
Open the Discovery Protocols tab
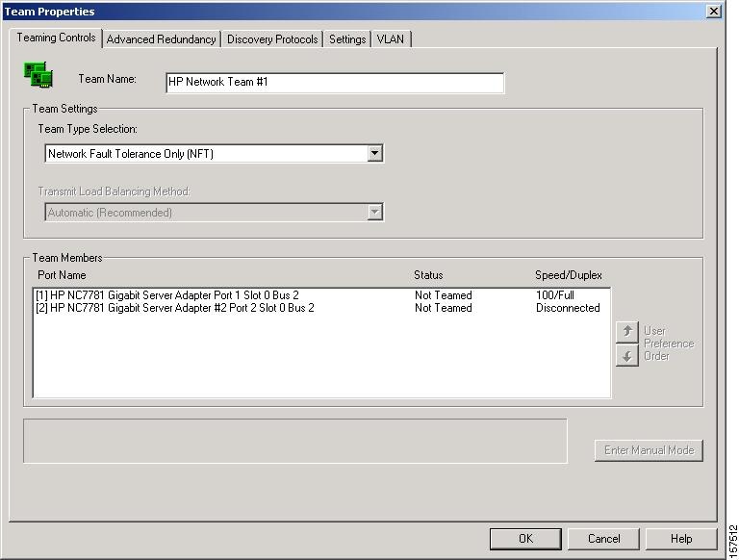(272, 39)
